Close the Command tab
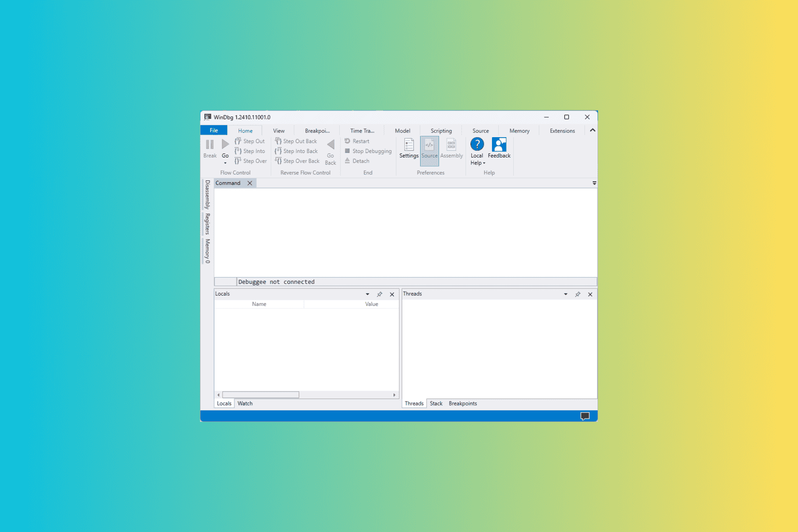The width and height of the screenshot is (798, 532). click(250, 183)
